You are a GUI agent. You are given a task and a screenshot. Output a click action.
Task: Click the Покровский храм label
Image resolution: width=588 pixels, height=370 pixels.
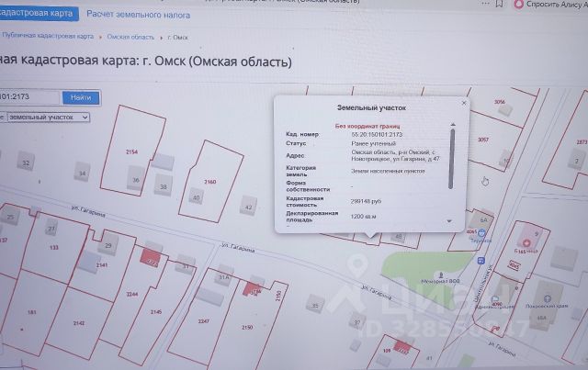click(x=547, y=306)
